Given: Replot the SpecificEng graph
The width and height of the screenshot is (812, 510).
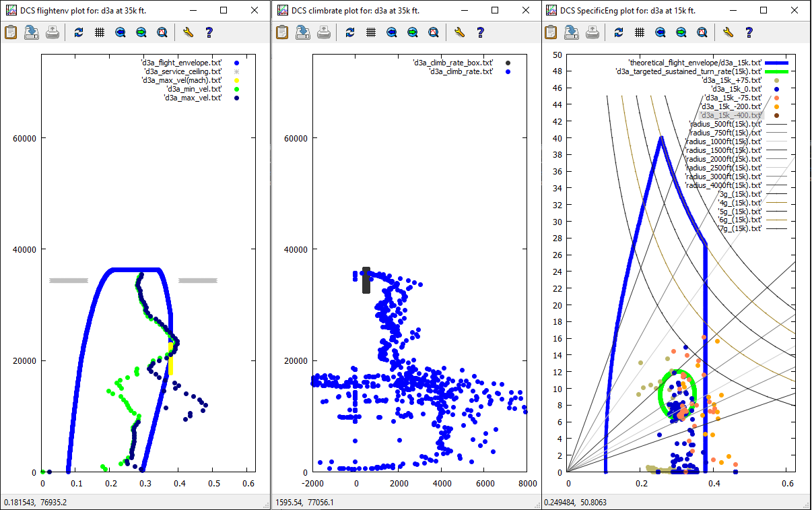Looking at the screenshot, I should (x=619, y=32).
